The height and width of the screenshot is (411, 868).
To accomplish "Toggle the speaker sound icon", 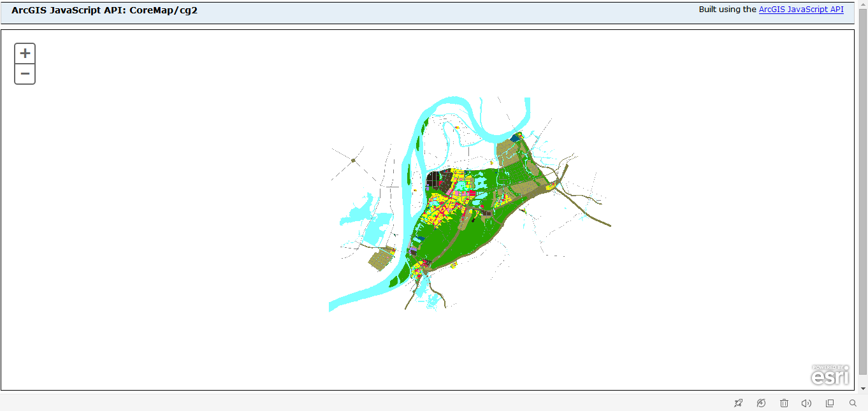I will click(x=806, y=403).
